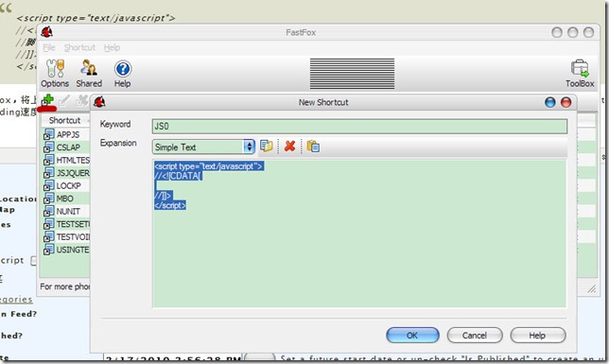Select the APPJS shortcut row
609x364 pixels.
pyautogui.click(x=66, y=135)
